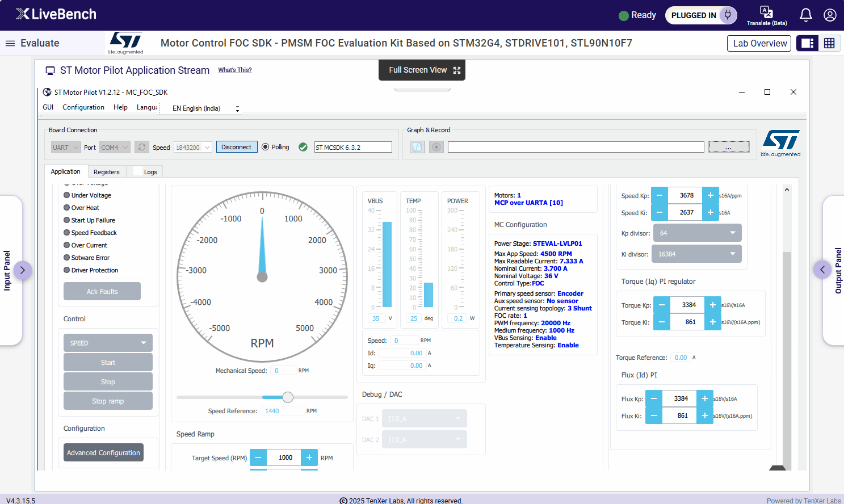This screenshot has width=844, height=504.
Task: Switch to the grid layout view
Action: pyautogui.click(x=829, y=43)
